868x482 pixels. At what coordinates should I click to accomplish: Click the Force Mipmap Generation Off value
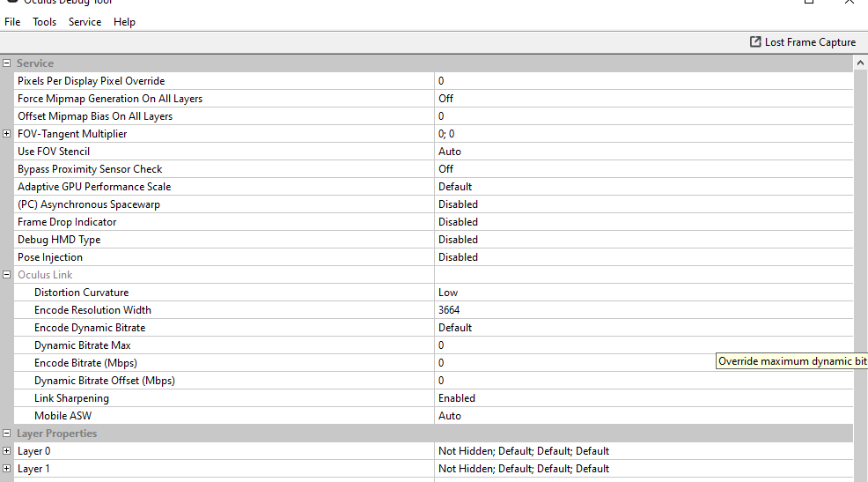click(x=643, y=99)
